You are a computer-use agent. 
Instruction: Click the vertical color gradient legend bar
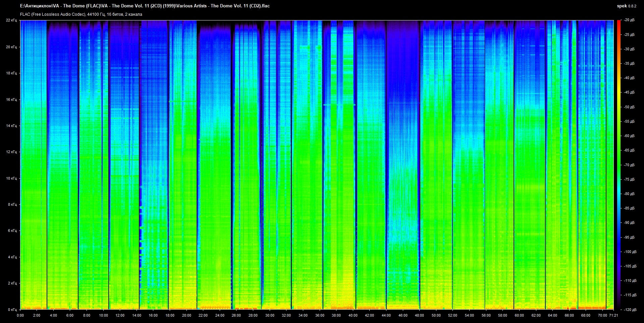pos(619,164)
